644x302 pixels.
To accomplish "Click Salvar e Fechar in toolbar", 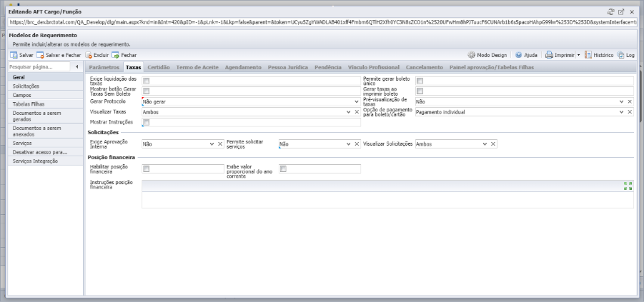I will tap(59, 55).
